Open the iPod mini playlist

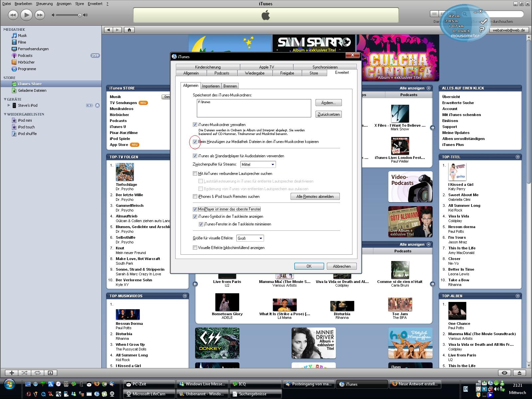click(25, 120)
